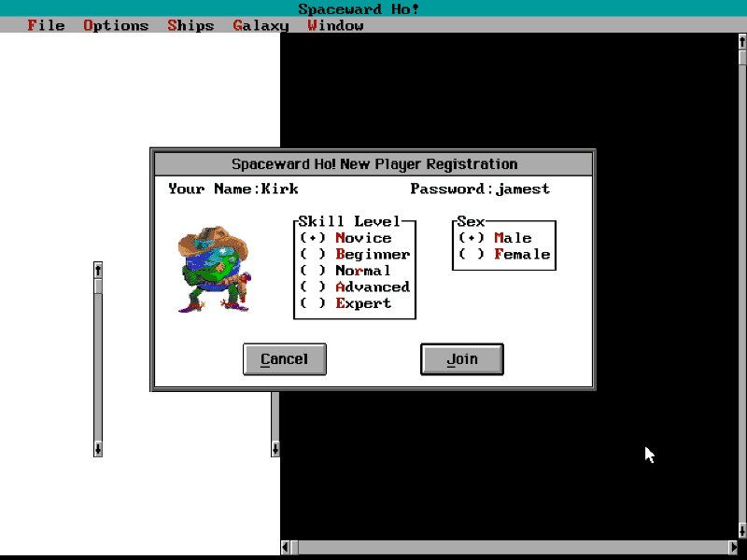Select Male in the Sex group

(x=472, y=238)
